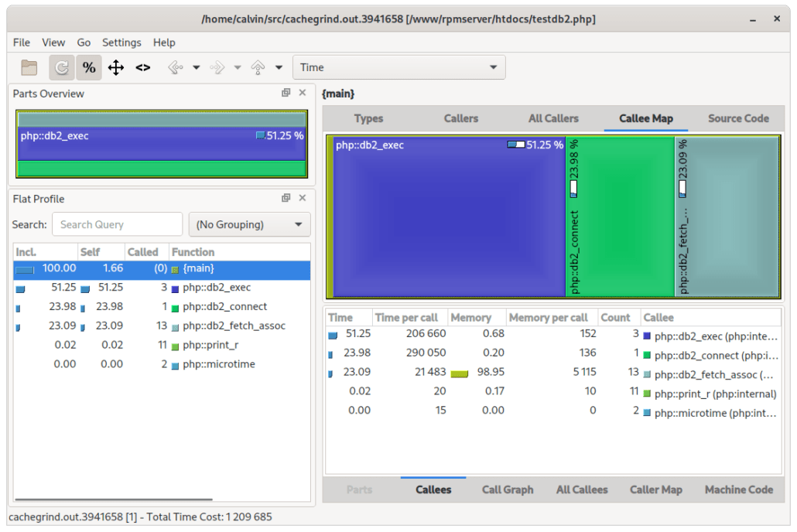Screen dimensions: 797x532
Task: Open the Settings menu
Action: coord(121,43)
